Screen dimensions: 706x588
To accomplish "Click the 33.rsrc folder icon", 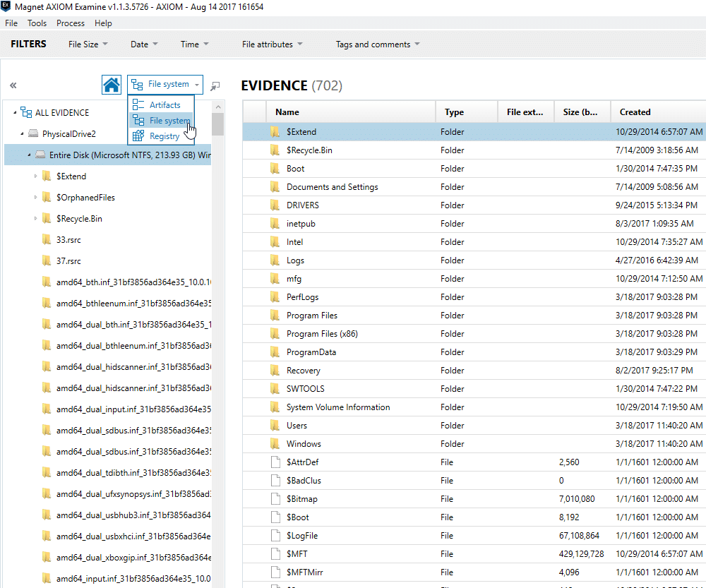I will pos(47,239).
